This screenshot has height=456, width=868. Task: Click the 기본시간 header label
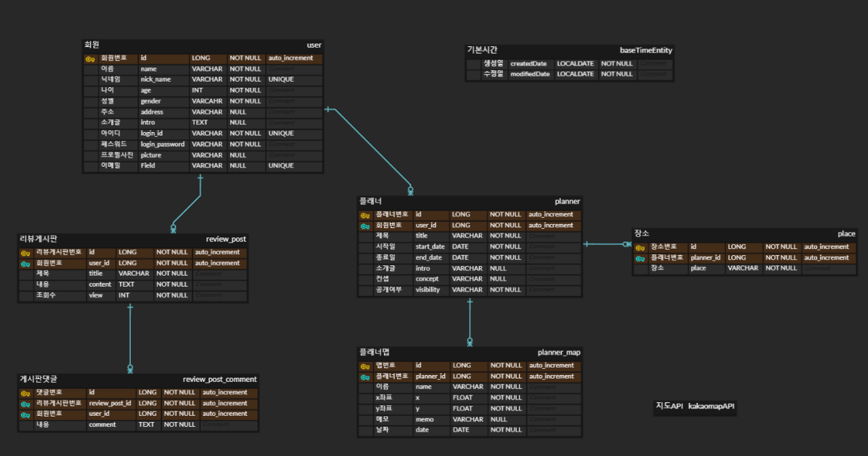pos(482,50)
